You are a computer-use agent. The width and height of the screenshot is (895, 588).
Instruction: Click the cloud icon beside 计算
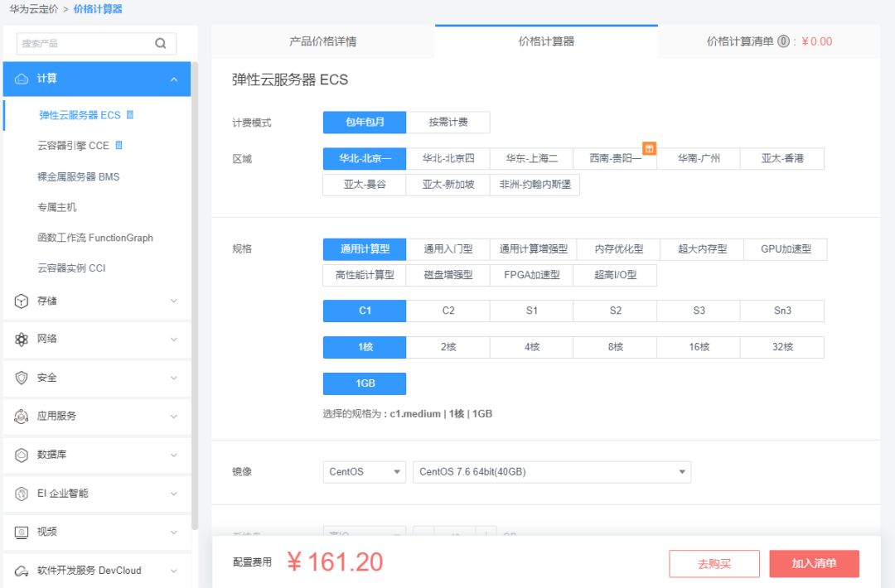(22, 79)
